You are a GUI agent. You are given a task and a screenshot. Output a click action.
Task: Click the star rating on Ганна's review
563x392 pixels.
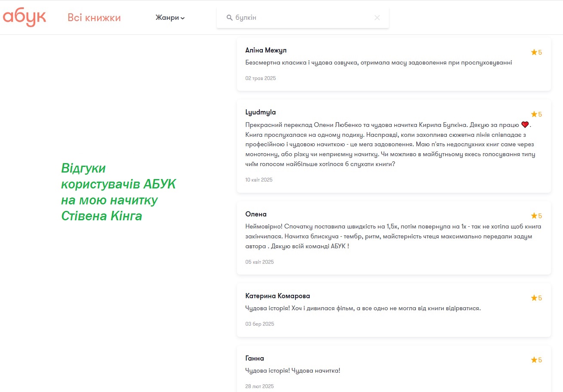pyautogui.click(x=536, y=360)
